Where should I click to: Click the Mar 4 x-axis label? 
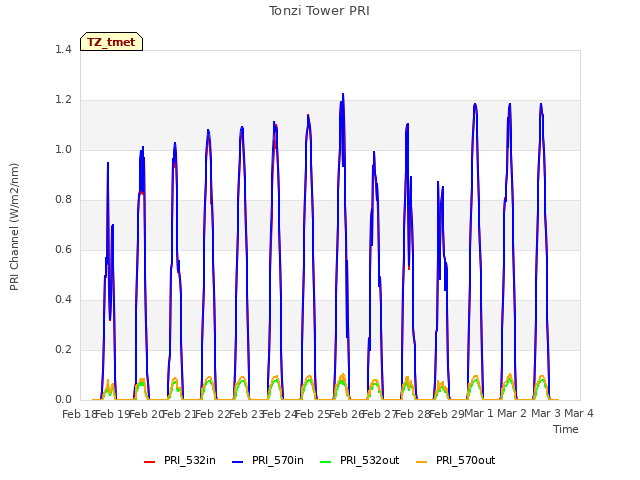[x=579, y=413]
